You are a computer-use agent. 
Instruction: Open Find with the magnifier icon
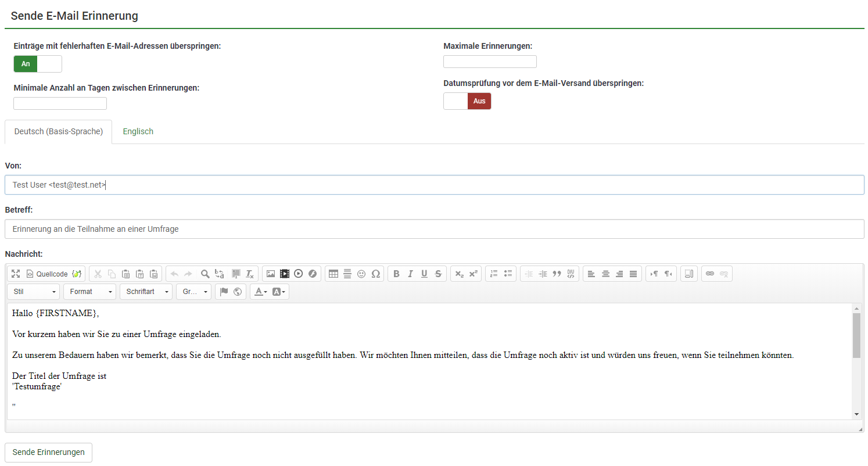click(x=205, y=274)
